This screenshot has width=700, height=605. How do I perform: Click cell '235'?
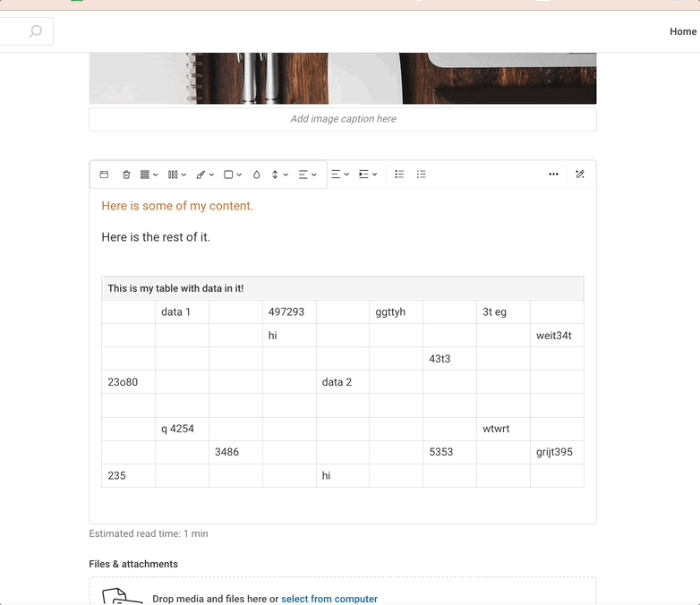(128, 475)
